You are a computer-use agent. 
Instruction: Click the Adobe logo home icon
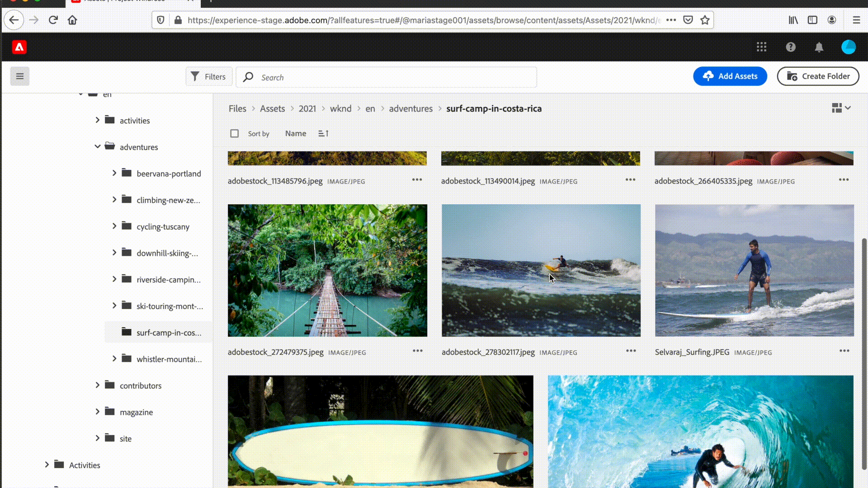point(19,47)
